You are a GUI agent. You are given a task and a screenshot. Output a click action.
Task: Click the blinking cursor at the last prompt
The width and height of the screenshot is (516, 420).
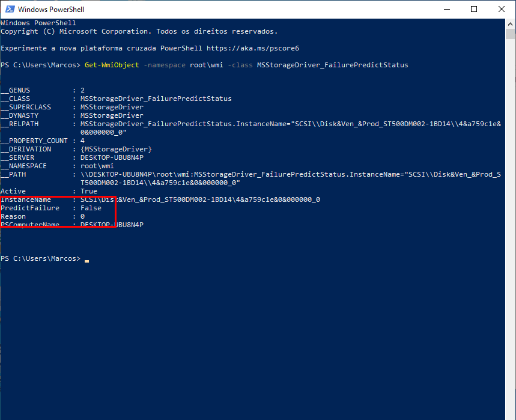[87, 260]
